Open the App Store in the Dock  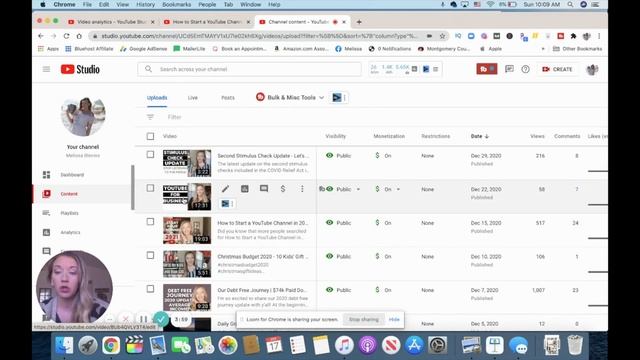[414, 345]
